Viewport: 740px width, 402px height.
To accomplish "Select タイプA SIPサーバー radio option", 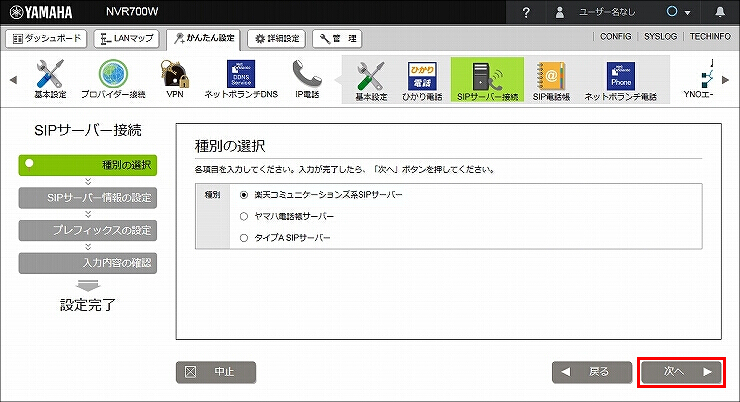I will [244, 238].
